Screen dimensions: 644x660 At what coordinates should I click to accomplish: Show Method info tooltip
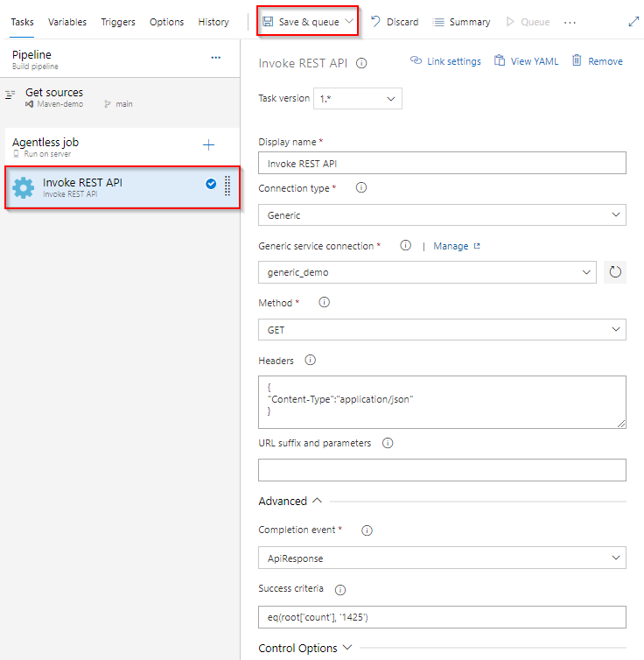pyautogui.click(x=325, y=302)
